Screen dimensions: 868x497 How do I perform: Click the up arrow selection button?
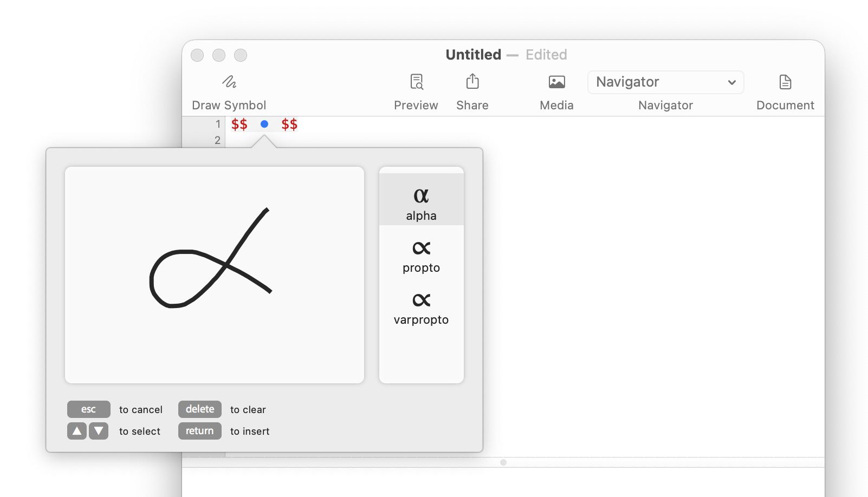77,431
